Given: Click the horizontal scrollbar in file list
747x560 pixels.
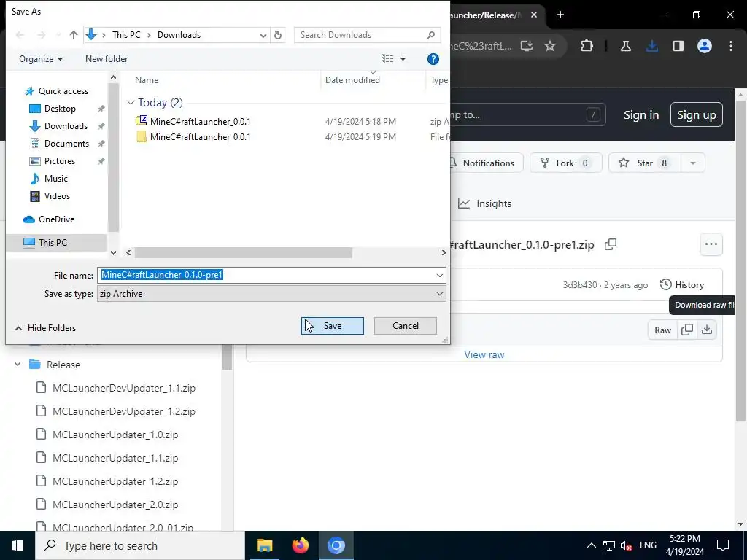Looking at the screenshot, I should [244, 253].
